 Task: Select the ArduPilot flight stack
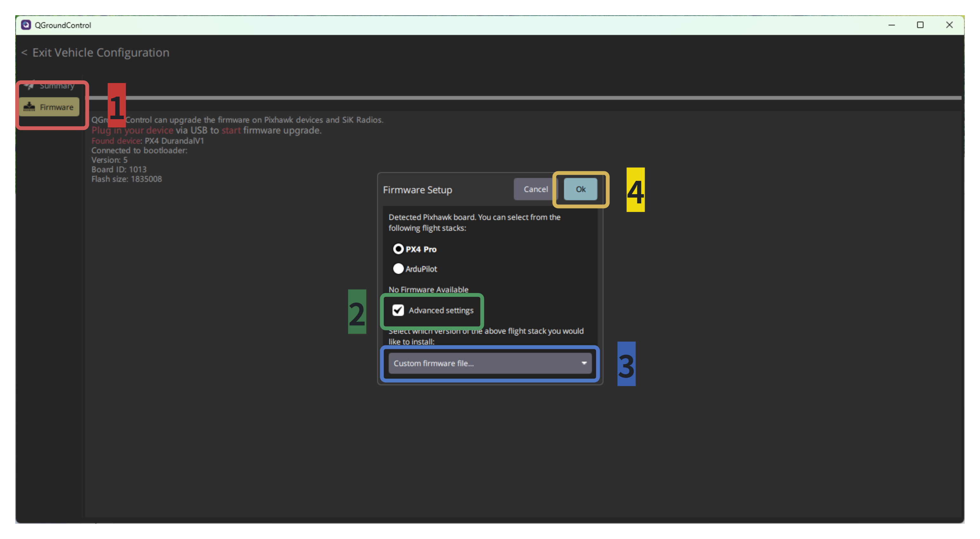(398, 269)
